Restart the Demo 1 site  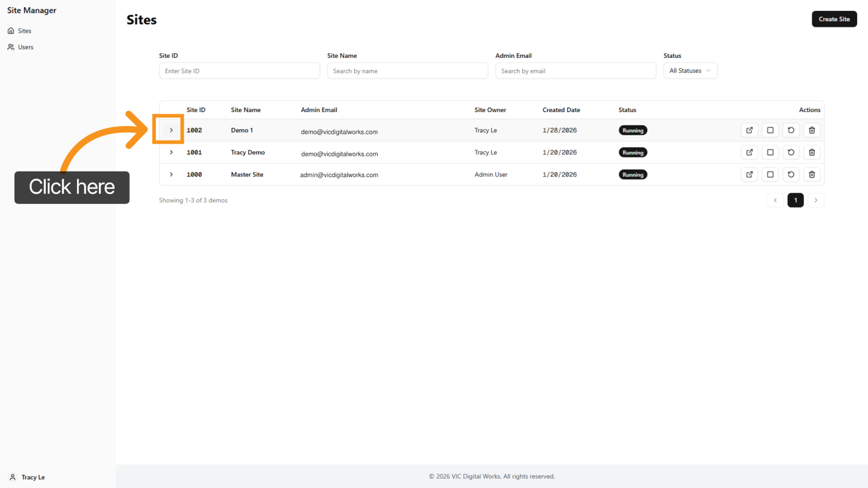coord(791,130)
